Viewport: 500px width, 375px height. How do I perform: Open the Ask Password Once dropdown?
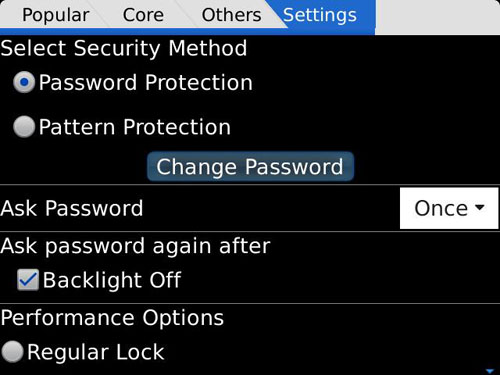(x=449, y=208)
